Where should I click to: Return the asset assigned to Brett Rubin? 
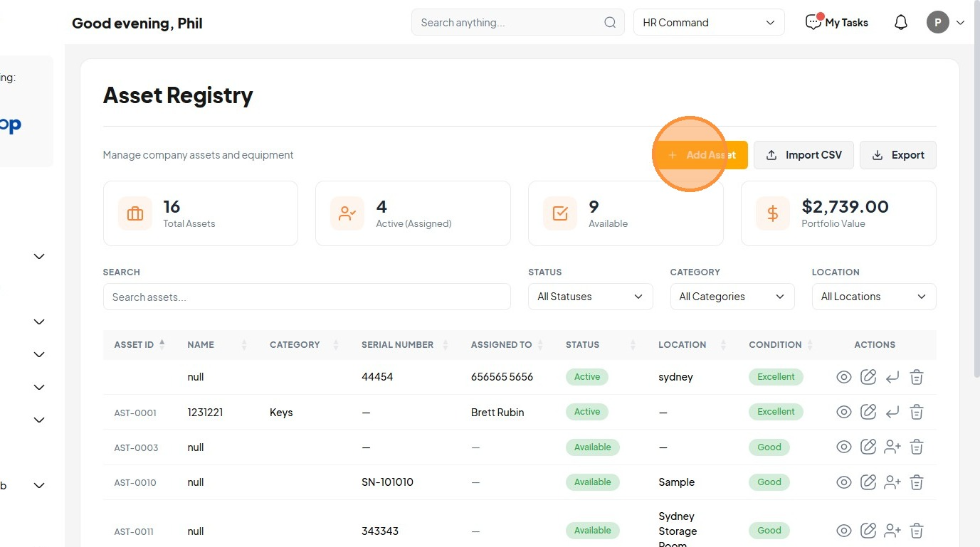tap(892, 412)
